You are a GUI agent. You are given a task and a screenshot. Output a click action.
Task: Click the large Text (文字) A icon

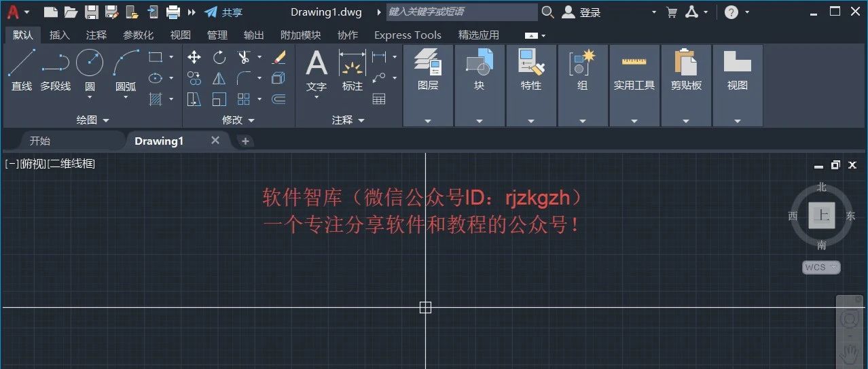[x=317, y=63]
